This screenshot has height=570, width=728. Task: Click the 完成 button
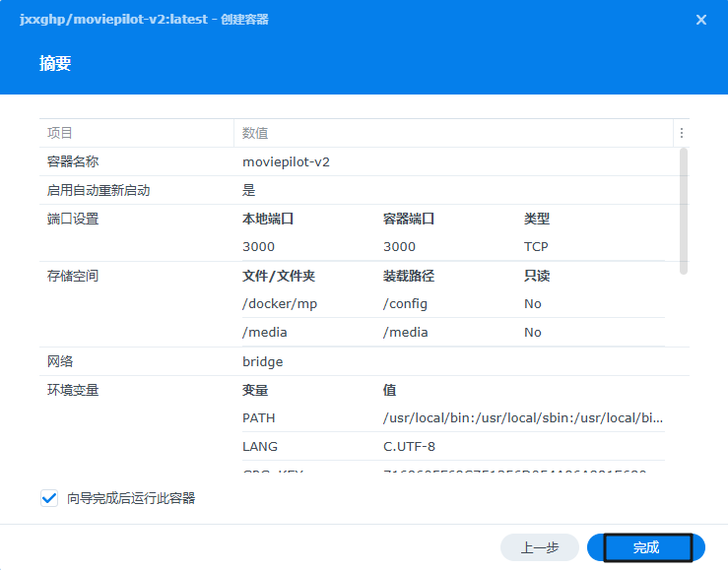click(646, 547)
